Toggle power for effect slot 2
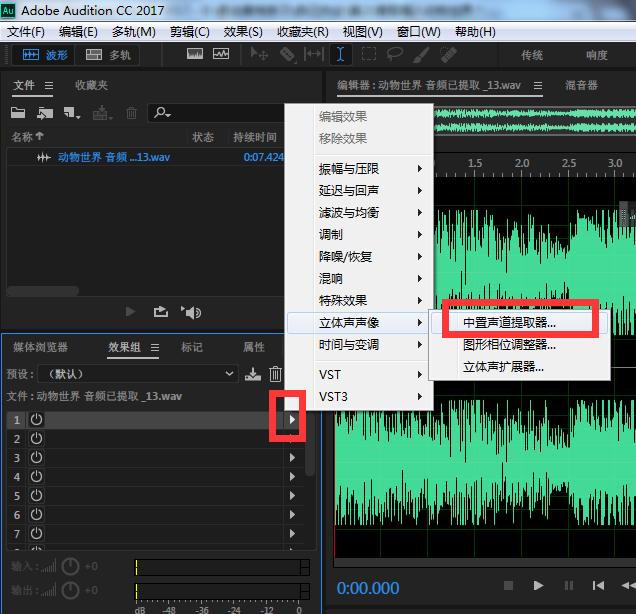This screenshot has width=636, height=614. [x=36, y=438]
